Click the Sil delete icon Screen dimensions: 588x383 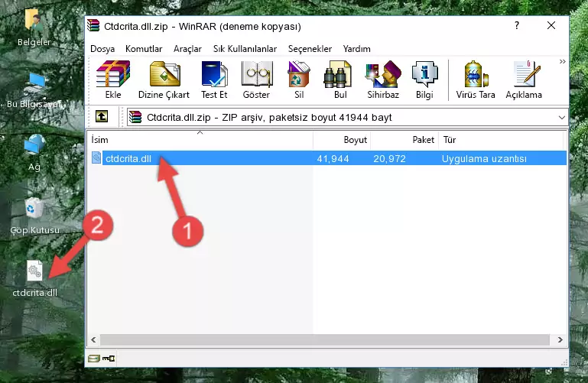tap(299, 80)
